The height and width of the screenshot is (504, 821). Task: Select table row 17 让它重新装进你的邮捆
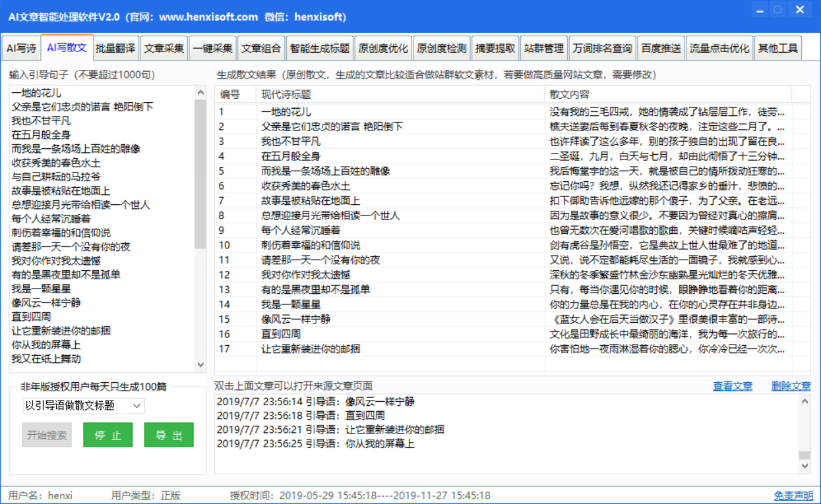click(513, 349)
